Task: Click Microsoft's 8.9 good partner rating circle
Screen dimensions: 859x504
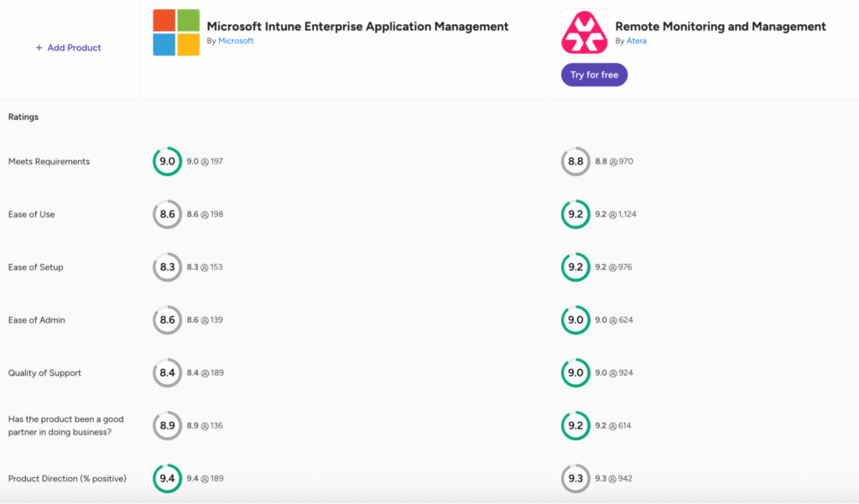Action: coord(167,426)
